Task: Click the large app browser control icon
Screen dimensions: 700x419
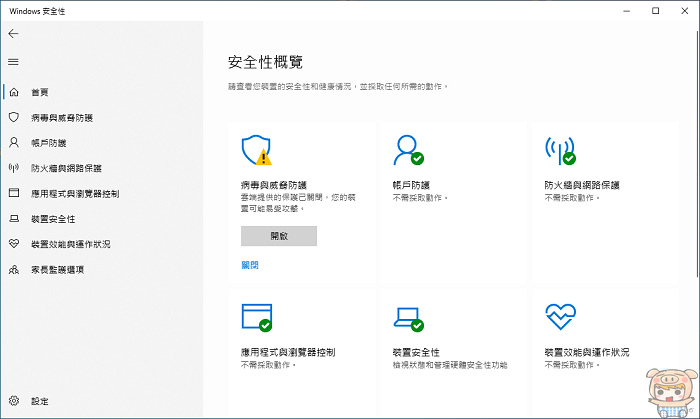Action: [x=257, y=318]
